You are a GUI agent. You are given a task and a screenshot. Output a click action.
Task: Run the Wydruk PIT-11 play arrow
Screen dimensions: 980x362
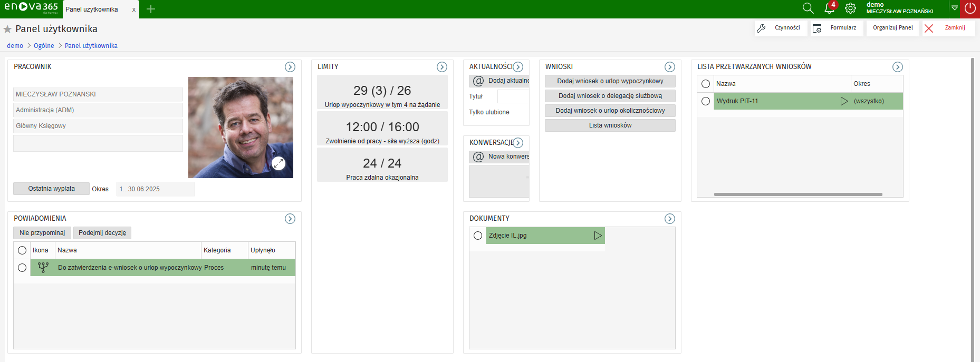point(844,101)
